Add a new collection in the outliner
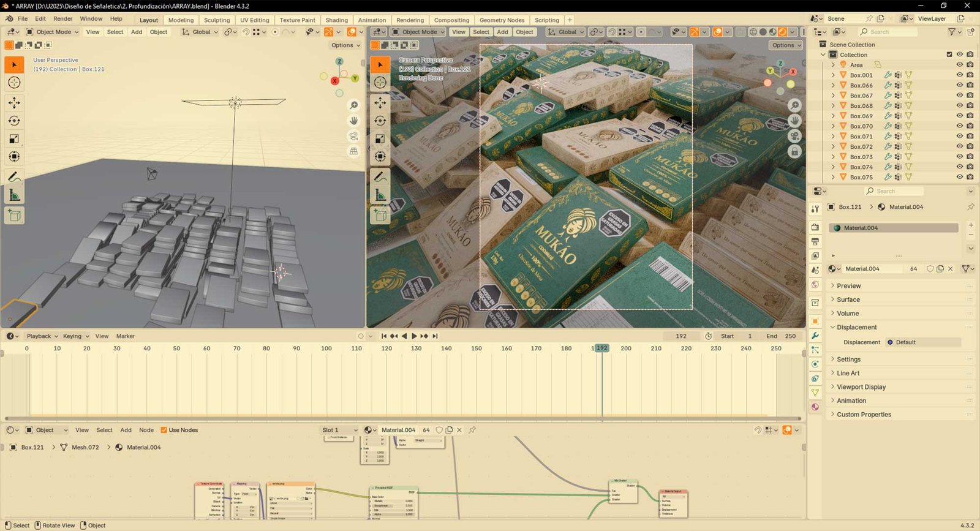 coord(970,32)
